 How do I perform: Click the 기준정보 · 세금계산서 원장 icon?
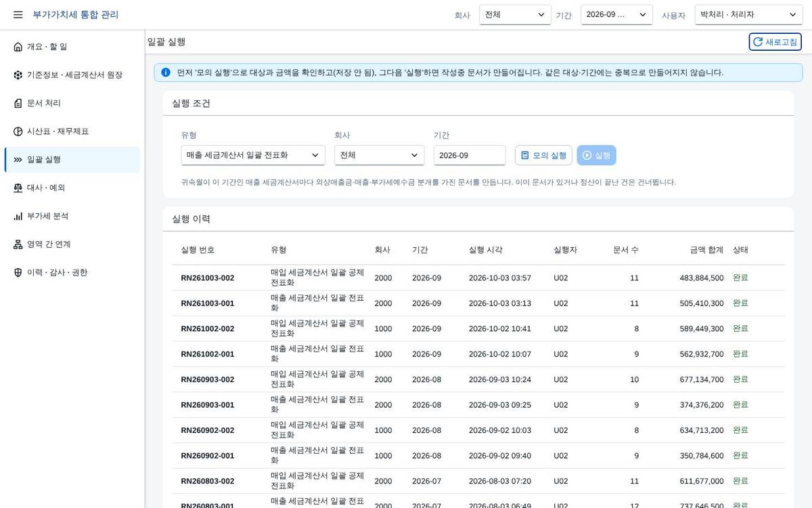point(18,75)
